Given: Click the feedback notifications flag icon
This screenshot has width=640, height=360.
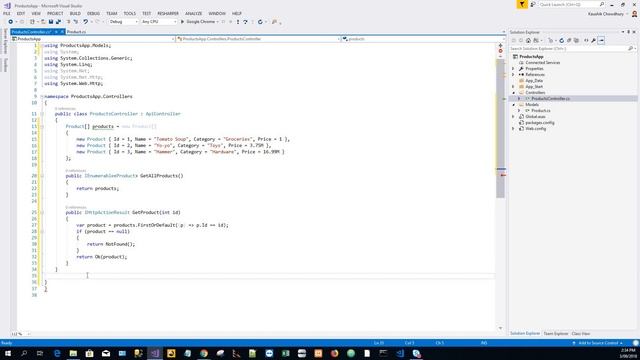Looking at the screenshot, I should (522, 4).
